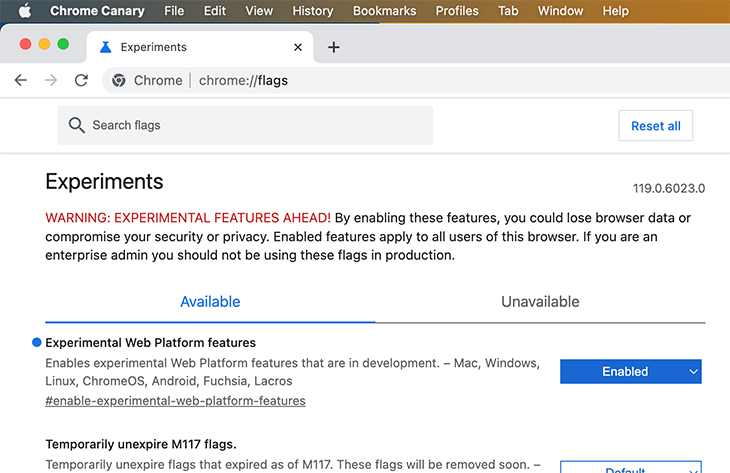Open a new tab with plus button
The image size is (730, 473).
[334, 47]
